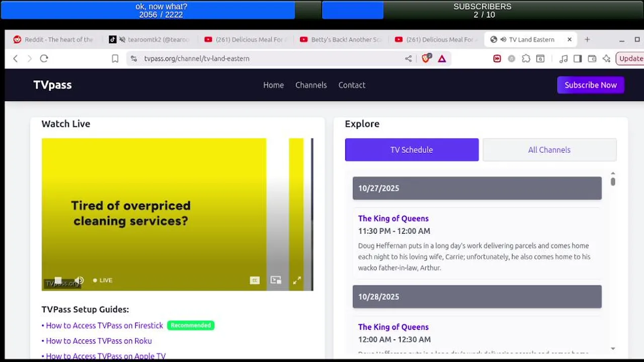Open Brave Shields lion icon

pos(426,58)
